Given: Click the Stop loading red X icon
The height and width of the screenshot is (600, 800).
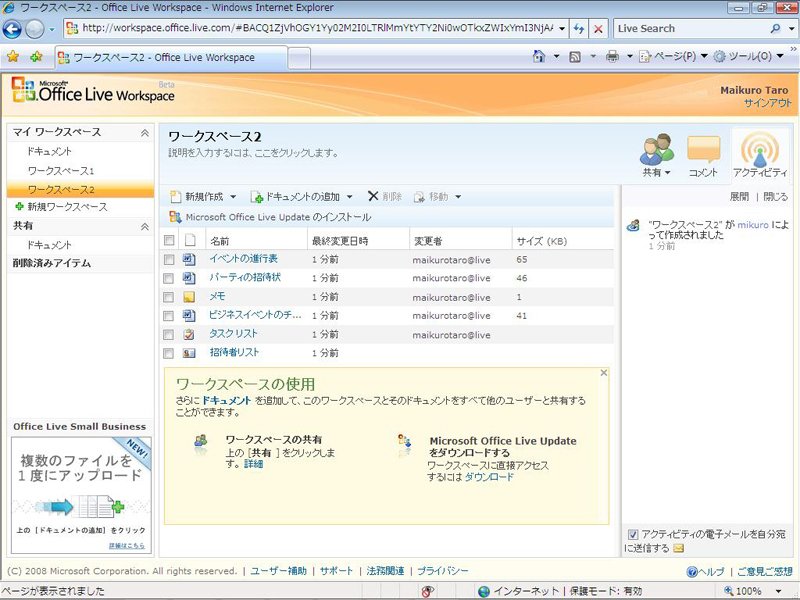Looking at the screenshot, I should pos(598,29).
